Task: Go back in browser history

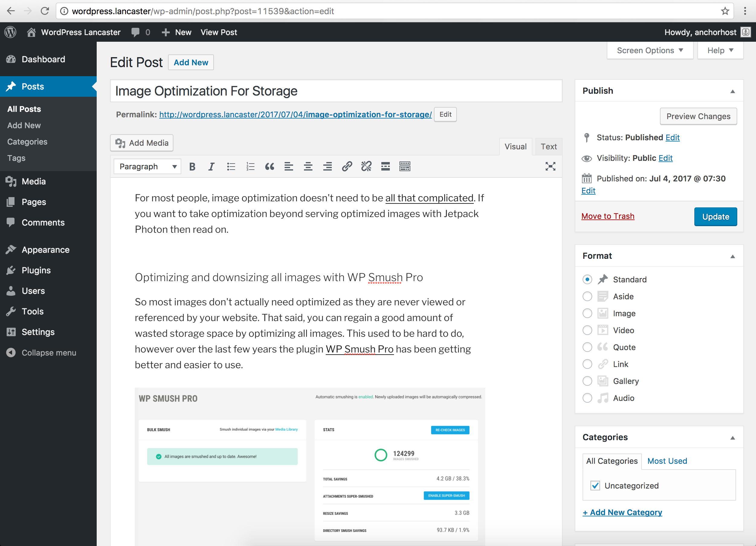Action: [x=11, y=11]
